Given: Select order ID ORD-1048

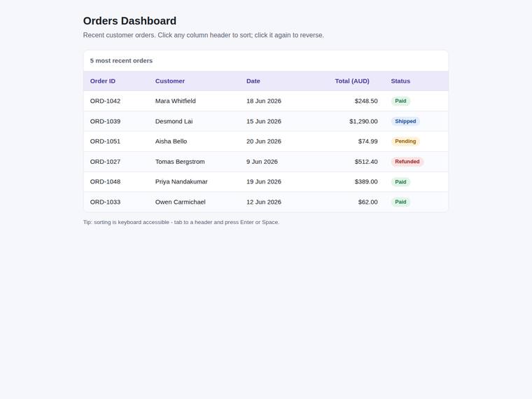Looking at the screenshot, I should [x=105, y=182].
